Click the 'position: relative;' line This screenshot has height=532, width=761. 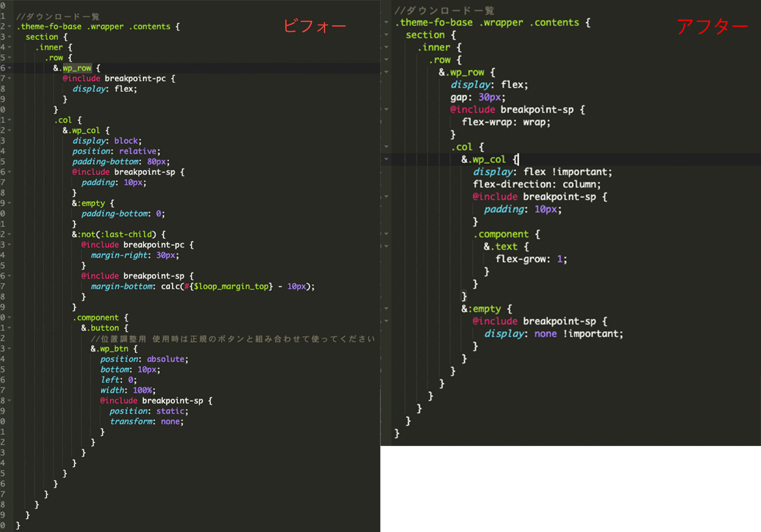pos(116,151)
